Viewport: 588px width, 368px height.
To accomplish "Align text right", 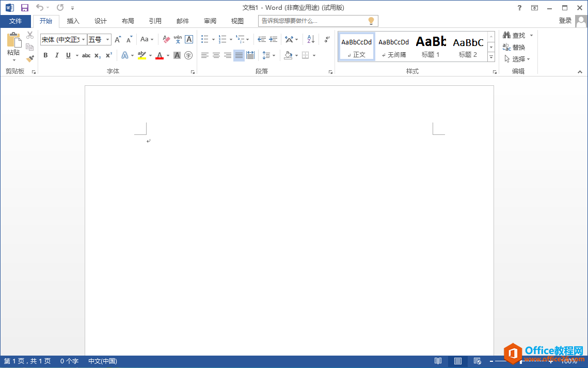I will pos(228,55).
